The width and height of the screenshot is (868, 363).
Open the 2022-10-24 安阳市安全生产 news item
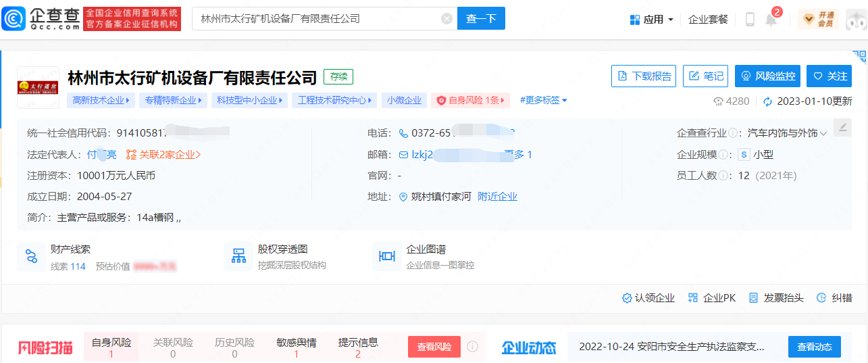pos(671,347)
